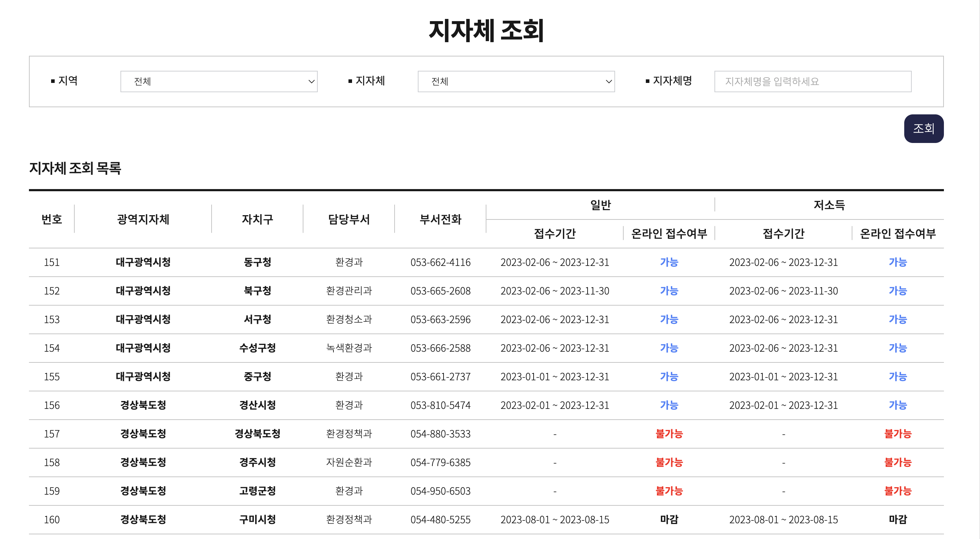
Task: Click 가능 in 저소득 column for 중구청
Action: click(897, 376)
